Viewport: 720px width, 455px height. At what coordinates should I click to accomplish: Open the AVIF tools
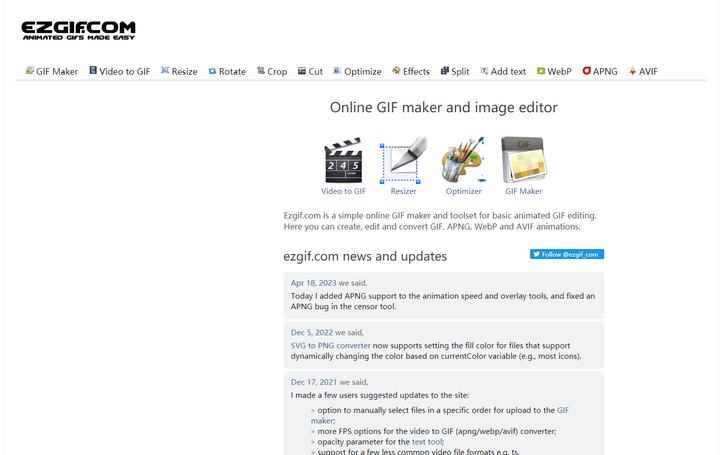point(643,72)
